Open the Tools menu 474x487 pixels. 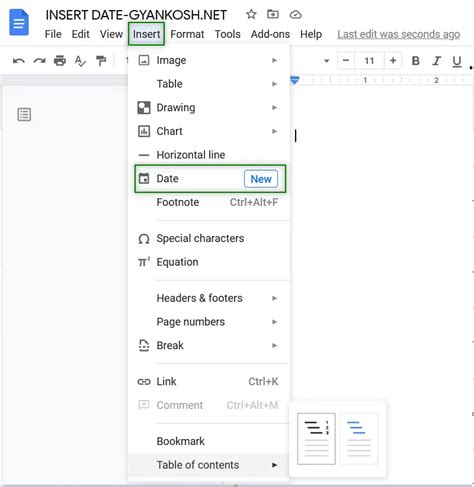tap(227, 34)
